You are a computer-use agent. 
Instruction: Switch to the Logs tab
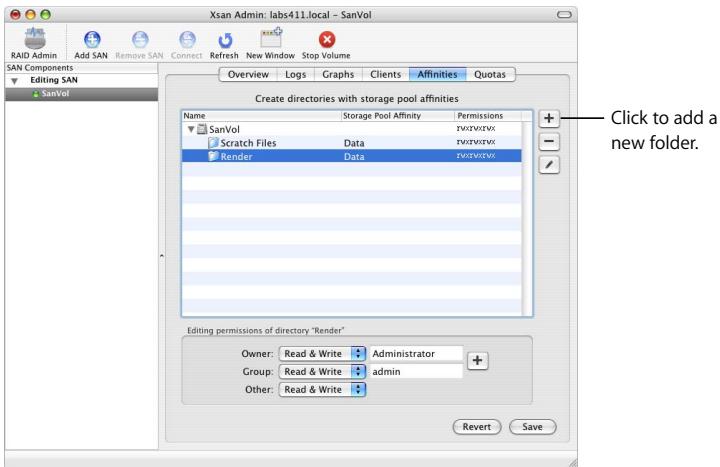pos(296,74)
